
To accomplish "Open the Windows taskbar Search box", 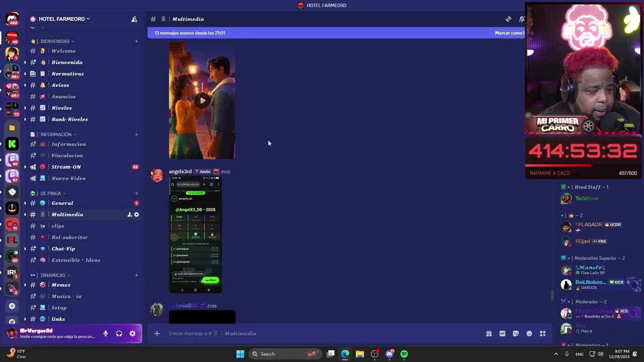I will tap(285, 354).
